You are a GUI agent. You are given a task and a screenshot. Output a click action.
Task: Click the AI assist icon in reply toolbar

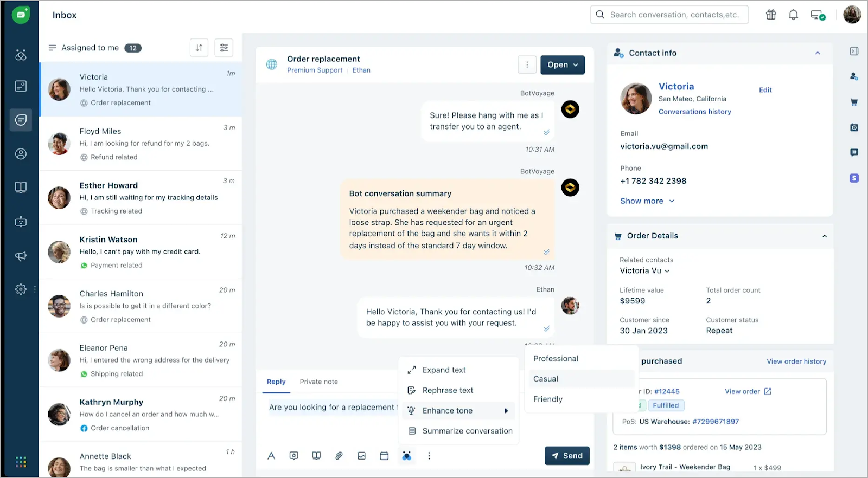point(406,456)
